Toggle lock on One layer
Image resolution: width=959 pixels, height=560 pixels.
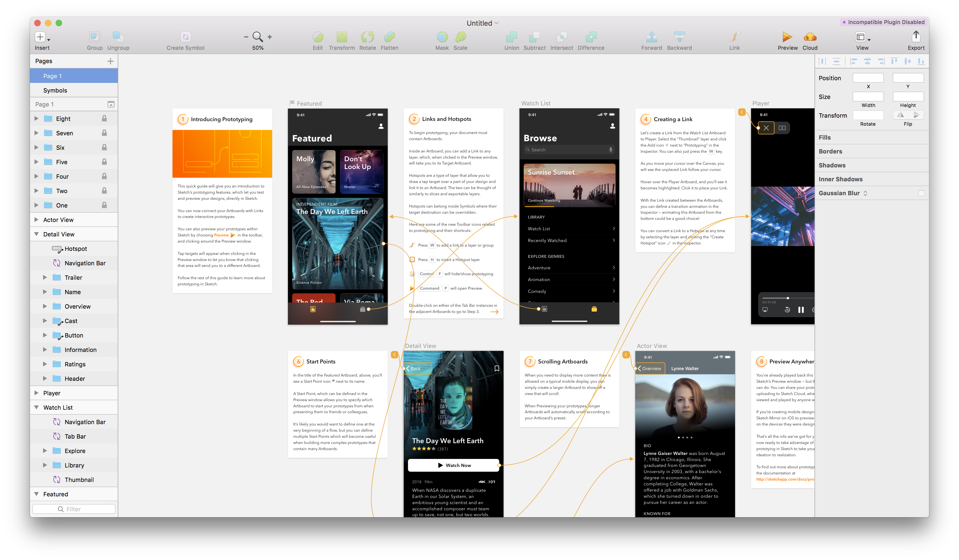click(x=104, y=205)
